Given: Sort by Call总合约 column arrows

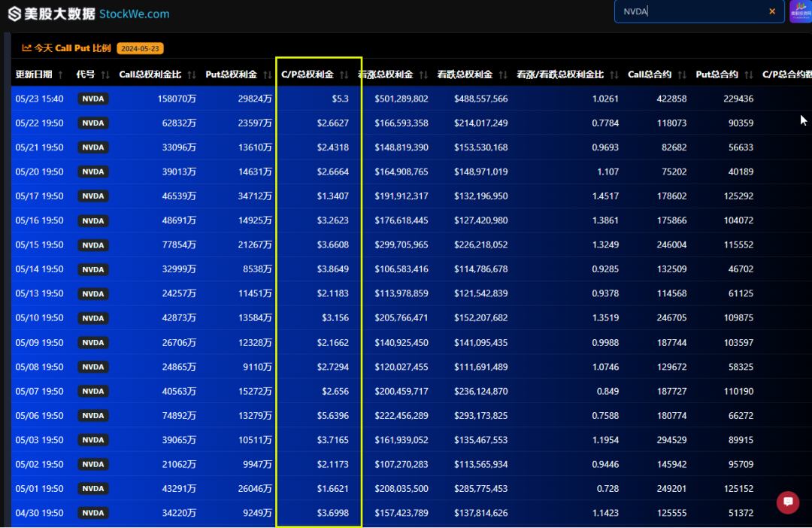Looking at the screenshot, I should coord(681,74).
